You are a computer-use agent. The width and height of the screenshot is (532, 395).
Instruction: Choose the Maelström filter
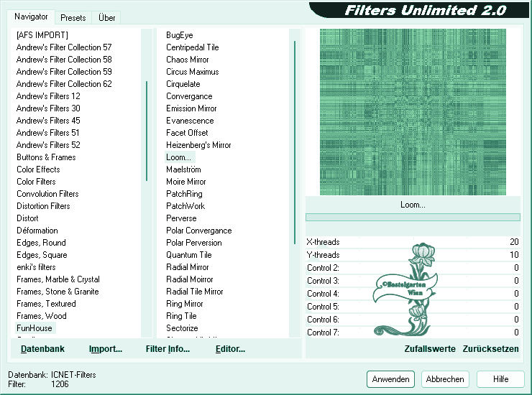pos(183,169)
